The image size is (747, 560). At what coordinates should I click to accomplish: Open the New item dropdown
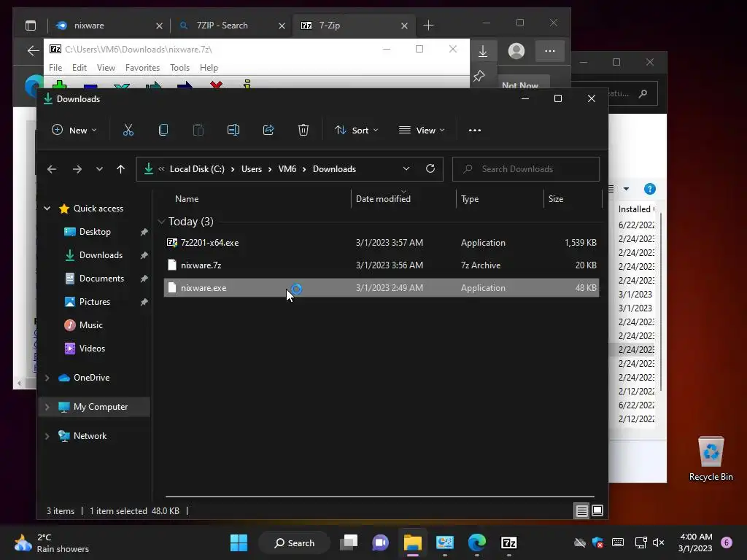tap(74, 130)
